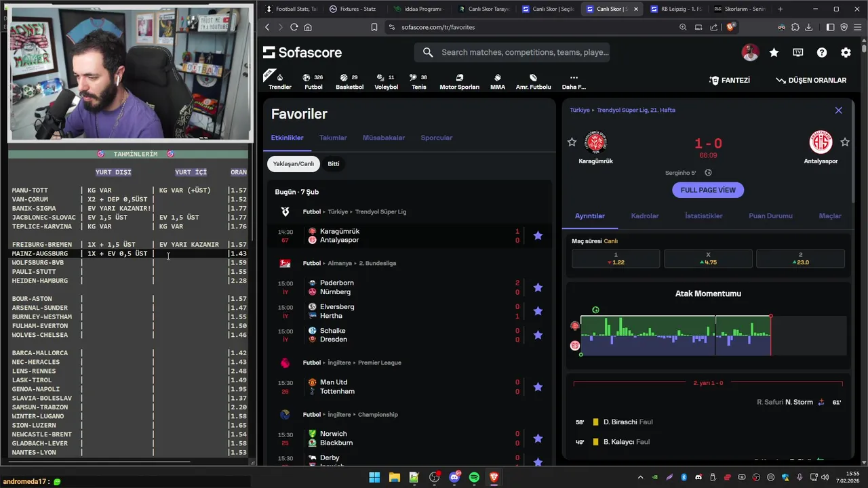Select the Tenis sport category
The width and height of the screenshot is (868, 488).
click(419, 81)
